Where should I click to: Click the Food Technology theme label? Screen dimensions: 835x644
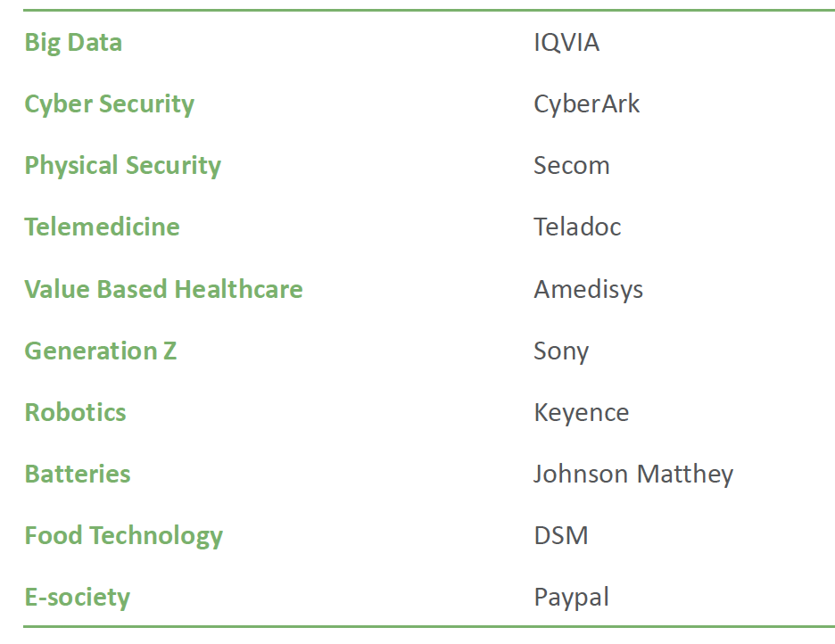coord(123,535)
